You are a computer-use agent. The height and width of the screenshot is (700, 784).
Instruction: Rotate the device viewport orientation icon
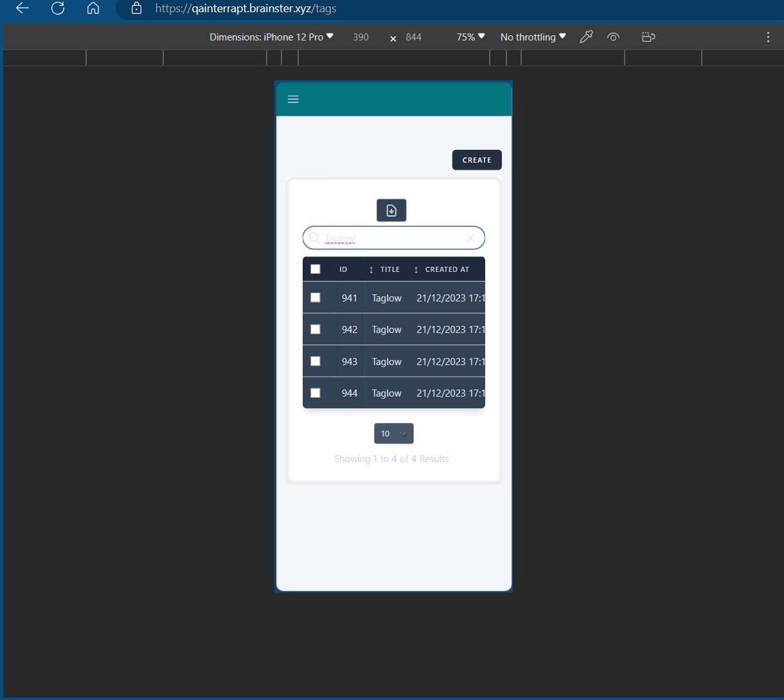click(x=648, y=37)
